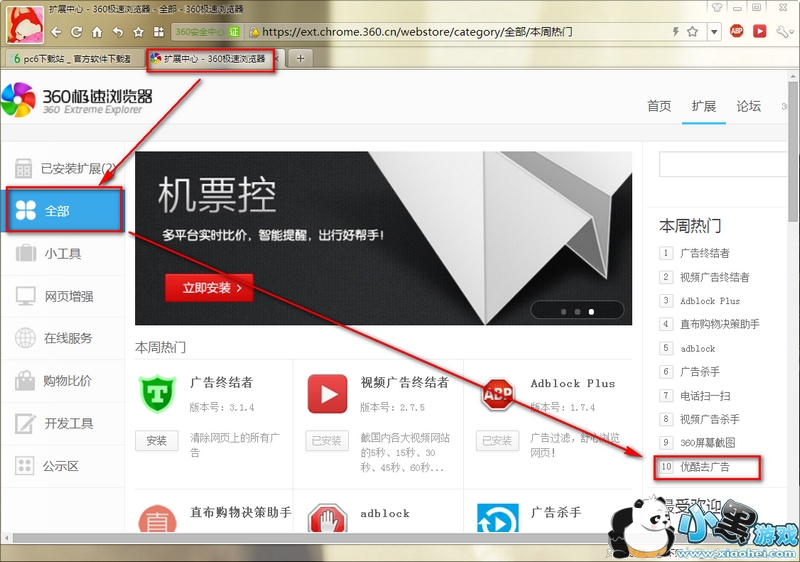Click the adblock red hand icon
Screen dimensions: 800x562
[328, 519]
